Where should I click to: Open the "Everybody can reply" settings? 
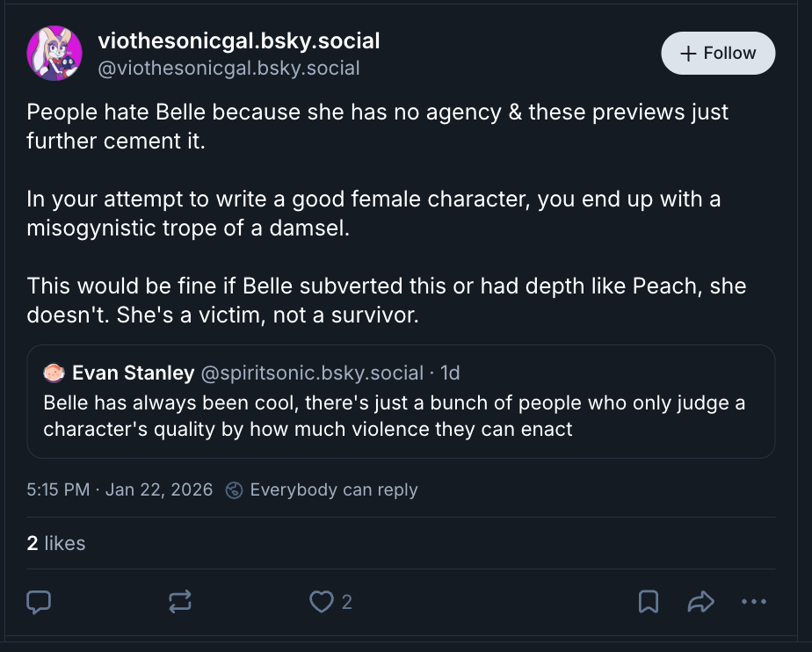click(x=333, y=489)
